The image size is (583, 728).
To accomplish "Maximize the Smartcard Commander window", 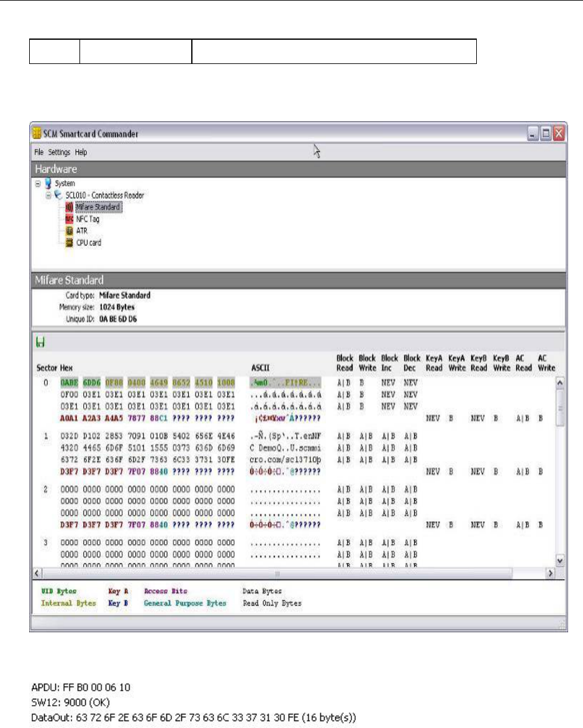I will coord(546,134).
